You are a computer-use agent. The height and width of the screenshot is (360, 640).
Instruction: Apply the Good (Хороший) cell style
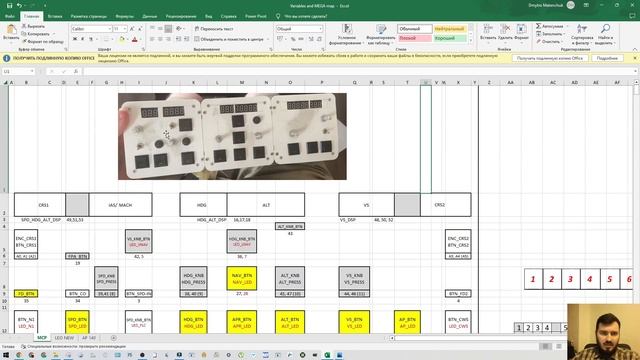(449, 38)
